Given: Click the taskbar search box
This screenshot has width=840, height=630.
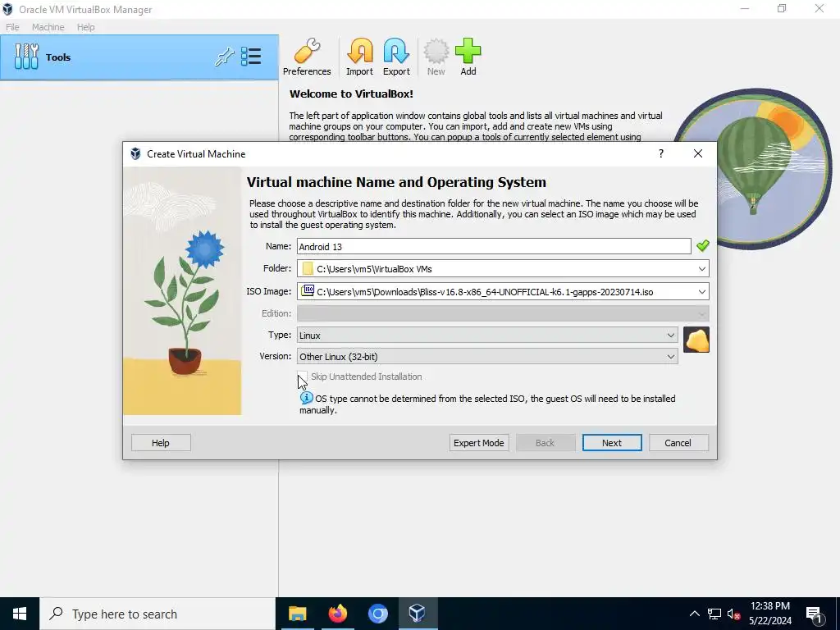Looking at the screenshot, I should pyautogui.click(x=157, y=614).
